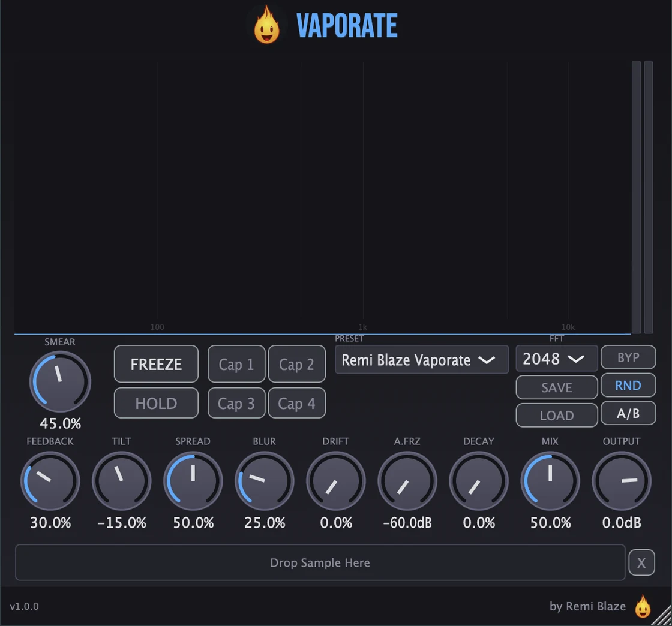Click the TILT knob
Viewport: 672px width, 626px height.
(122, 481)
